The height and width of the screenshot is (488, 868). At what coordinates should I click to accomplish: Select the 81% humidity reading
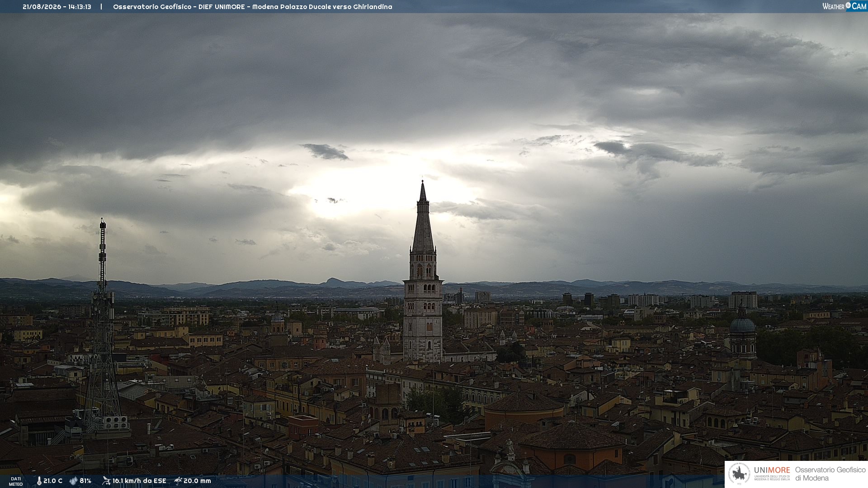tap(85, 481)
